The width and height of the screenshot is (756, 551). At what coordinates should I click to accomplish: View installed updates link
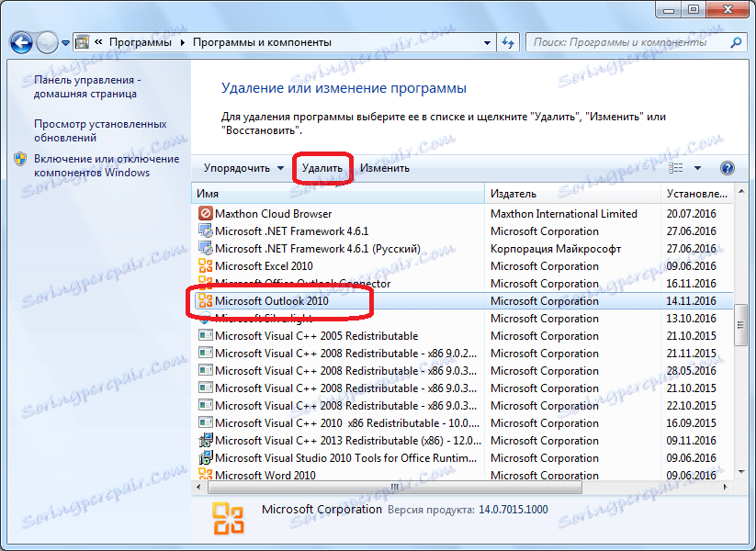pos(100,130)
